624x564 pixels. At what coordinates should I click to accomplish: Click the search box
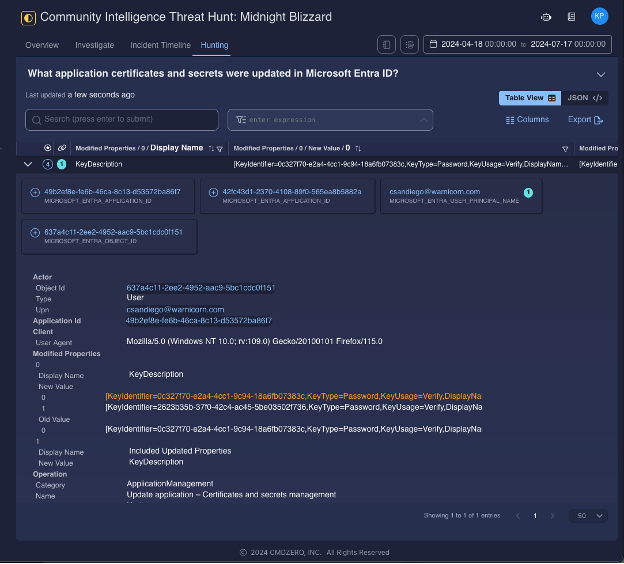[x=122, y=120]
